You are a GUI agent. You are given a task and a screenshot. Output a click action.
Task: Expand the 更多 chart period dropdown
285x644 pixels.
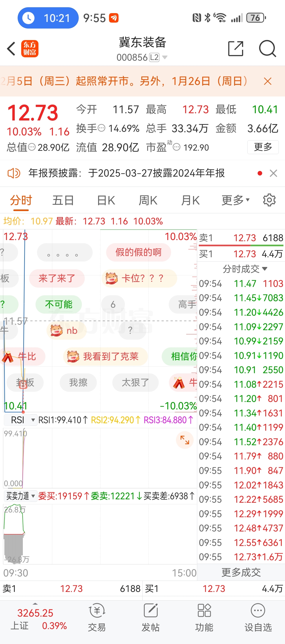point(235,200)
